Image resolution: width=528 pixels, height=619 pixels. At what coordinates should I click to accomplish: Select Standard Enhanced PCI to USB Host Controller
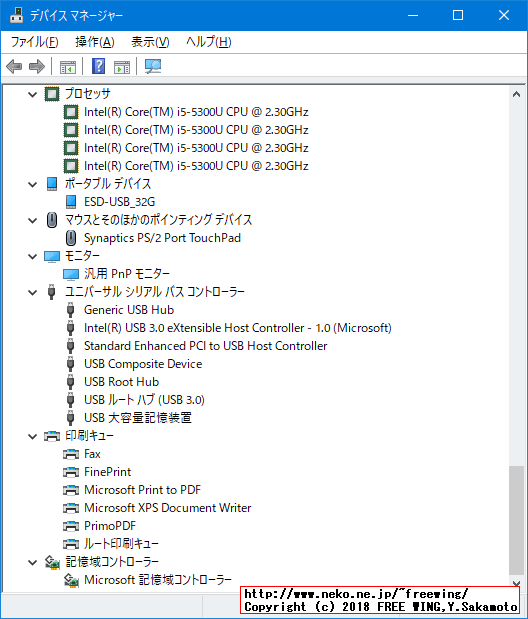[x=205, y=346]
